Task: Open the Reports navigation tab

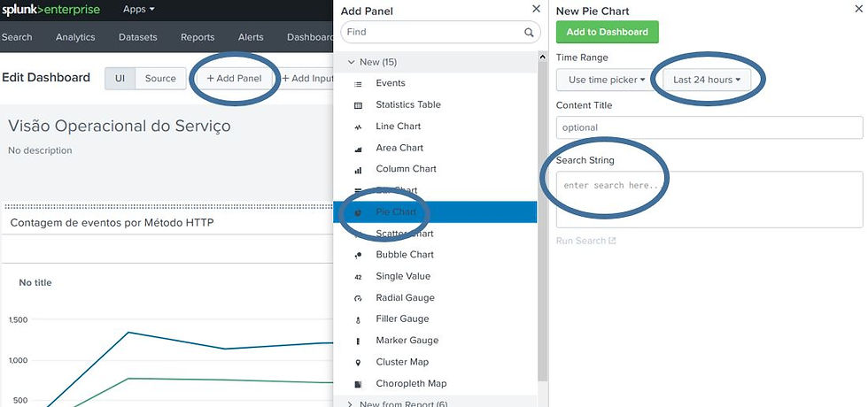Action: pos(198,37)
